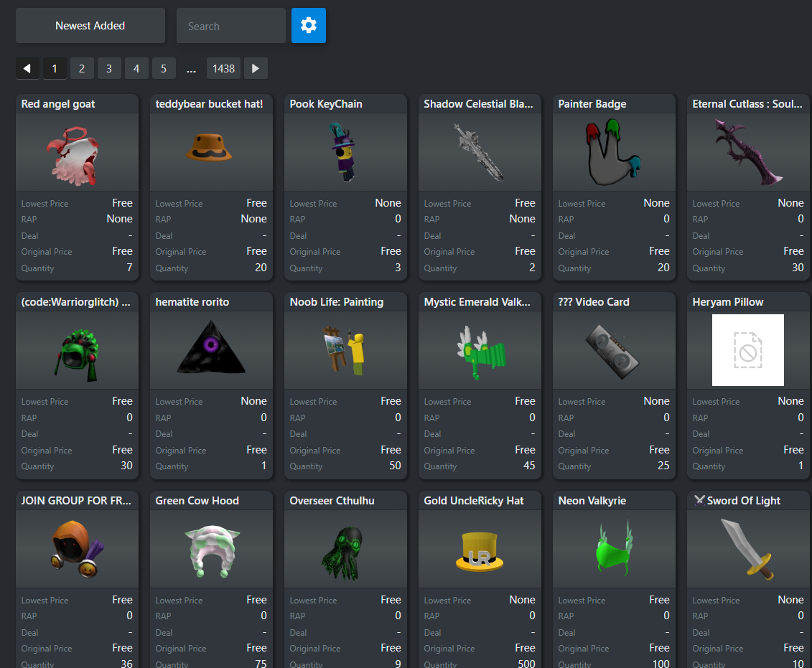Open the blue settings gear
Viewport: 812px width, 668px height.
(309, 25)
